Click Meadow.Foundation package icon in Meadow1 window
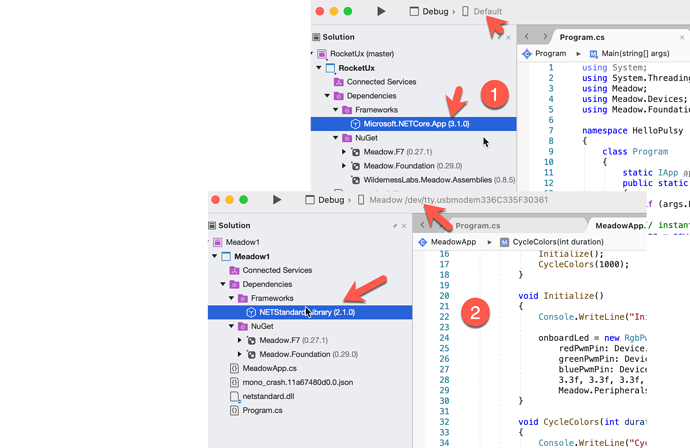This screenshot has width=690, height=448. (251, 355)
